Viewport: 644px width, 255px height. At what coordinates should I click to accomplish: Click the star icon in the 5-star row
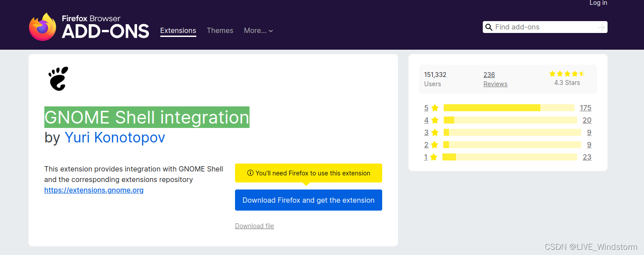point(435,108)
